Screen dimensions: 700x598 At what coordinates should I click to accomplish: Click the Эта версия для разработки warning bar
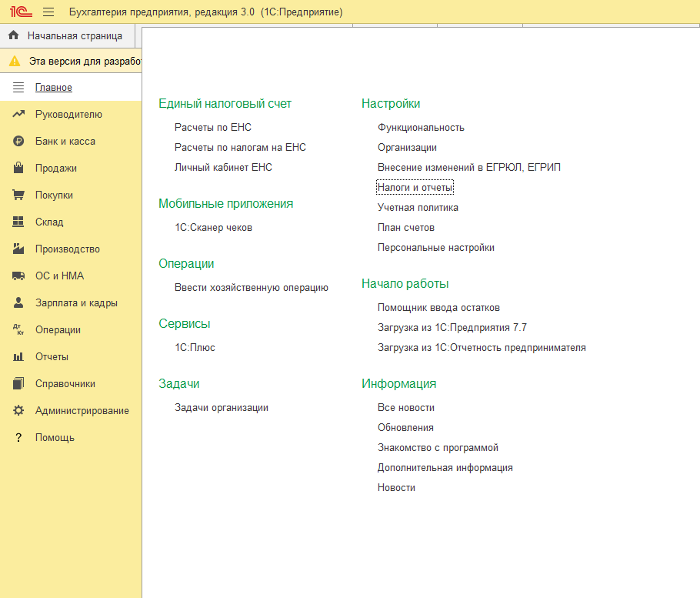(71, 61)
